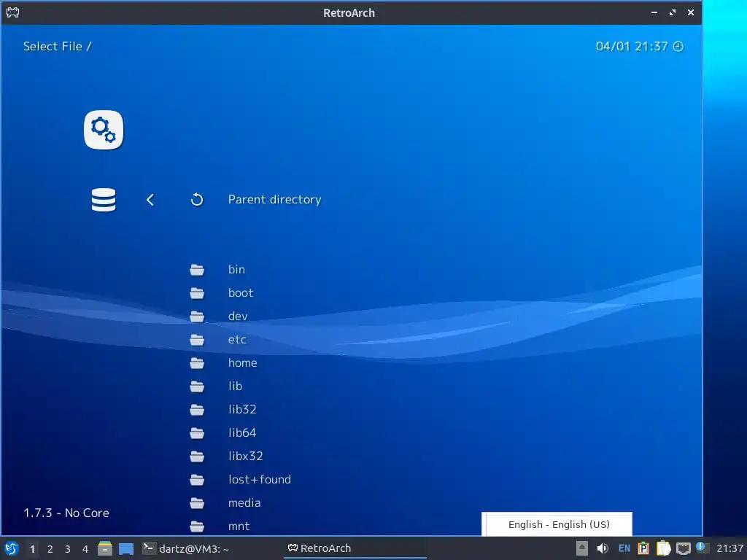Viewport: 747px width, 560px height.
Task: Select the libx32 folder name
Action: pyautogui.click(x=245, y=456)
